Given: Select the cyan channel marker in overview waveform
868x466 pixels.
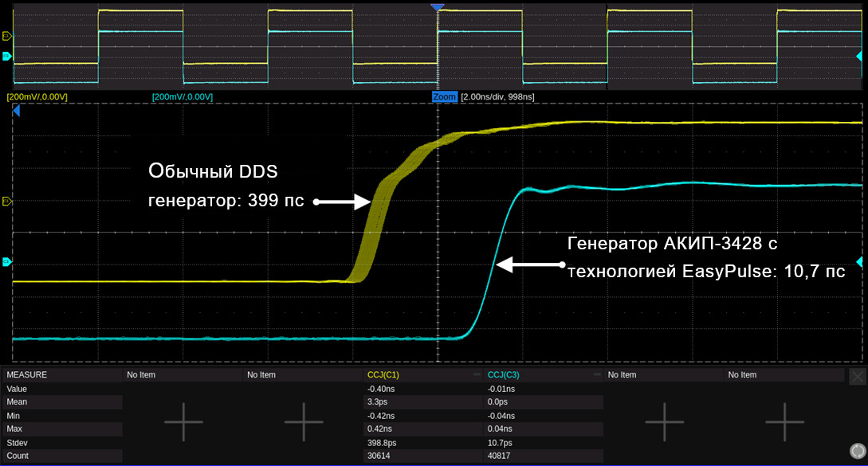Looking at the screenshot, I should [7, 56].
